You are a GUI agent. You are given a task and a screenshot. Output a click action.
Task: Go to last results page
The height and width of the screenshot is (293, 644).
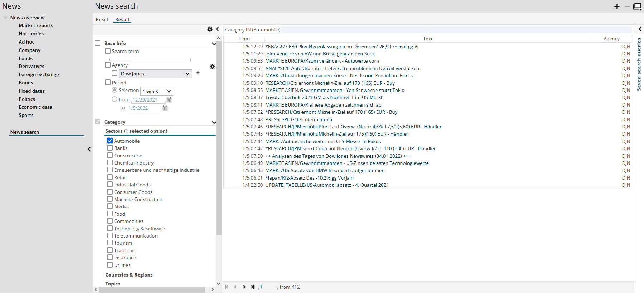(x=253, y=287)
